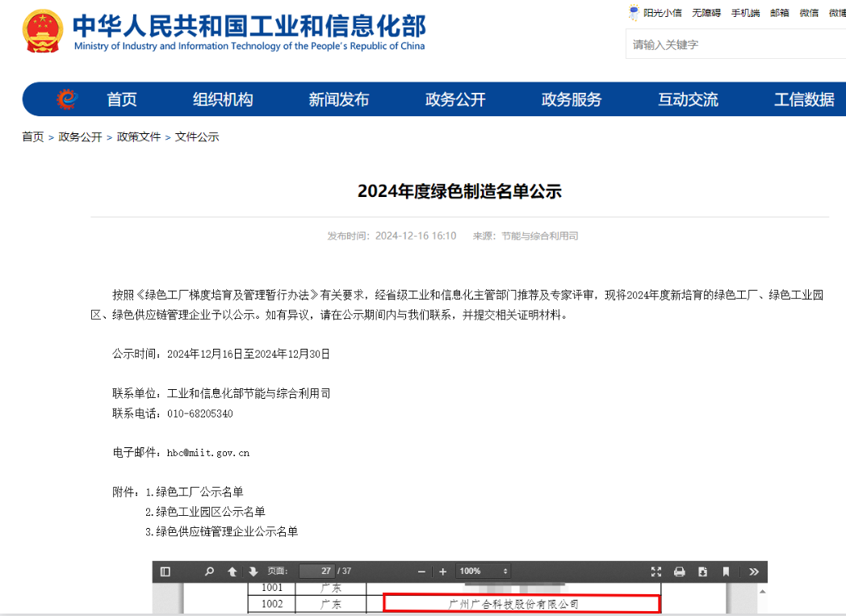Go to next PDF page
The image size is (846, 616).
click(253, 572)
